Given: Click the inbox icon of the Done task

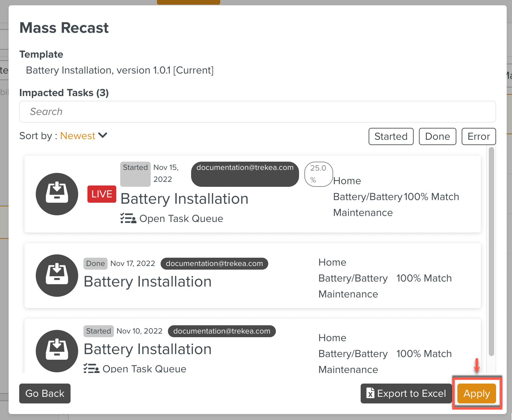Looking at the screenshot, I should [57, 276].
